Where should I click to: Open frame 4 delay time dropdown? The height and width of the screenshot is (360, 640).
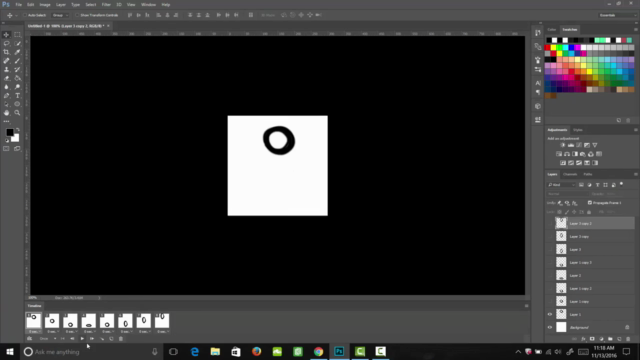coord(89,332)
